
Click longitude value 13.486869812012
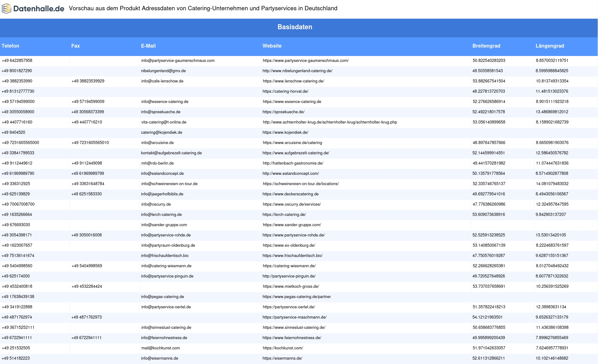[x=552, y=112]
